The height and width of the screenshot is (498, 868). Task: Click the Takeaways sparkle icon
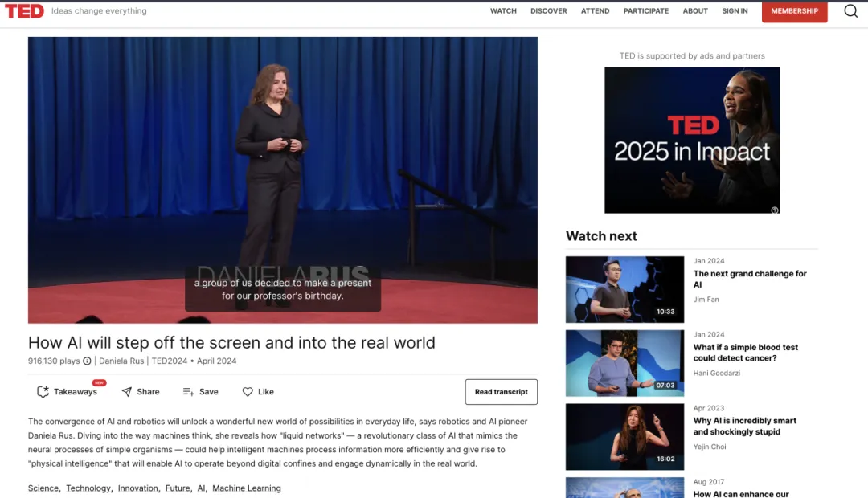pos(43,392)
